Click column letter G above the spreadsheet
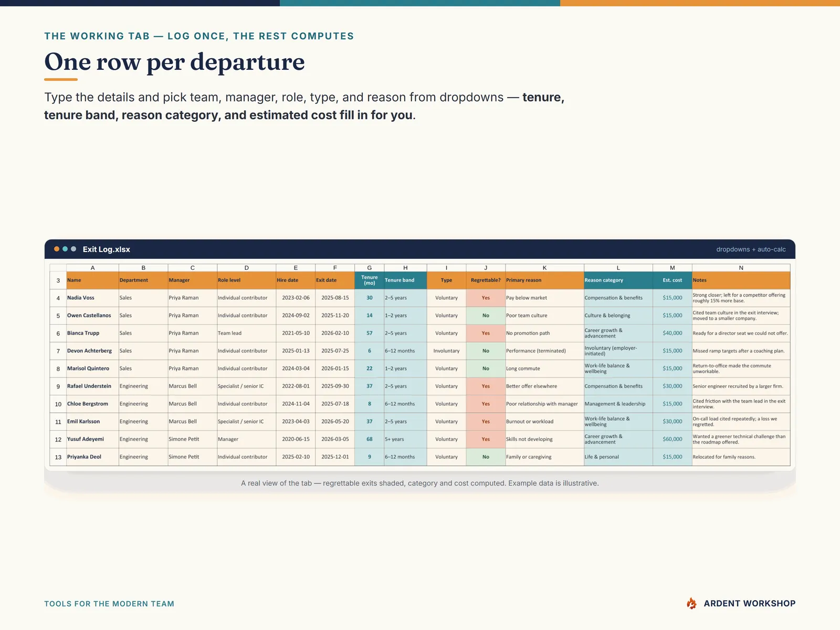840x630 pixels. point(370,268)
